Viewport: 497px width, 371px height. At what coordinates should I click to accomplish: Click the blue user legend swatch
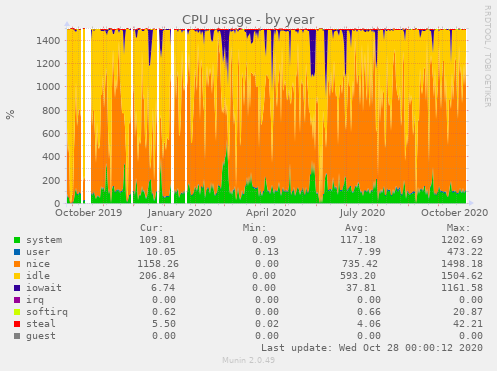[x=17, y=252]
